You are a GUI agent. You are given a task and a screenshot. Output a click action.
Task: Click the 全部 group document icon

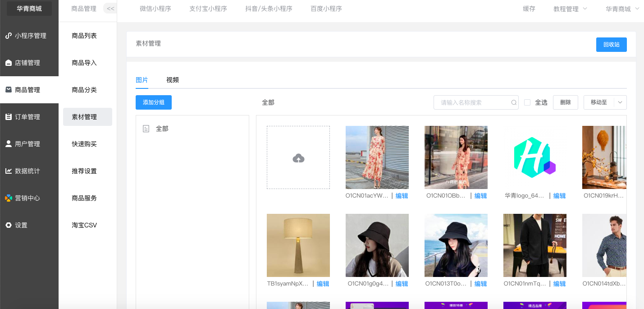(x=146, y=129)
